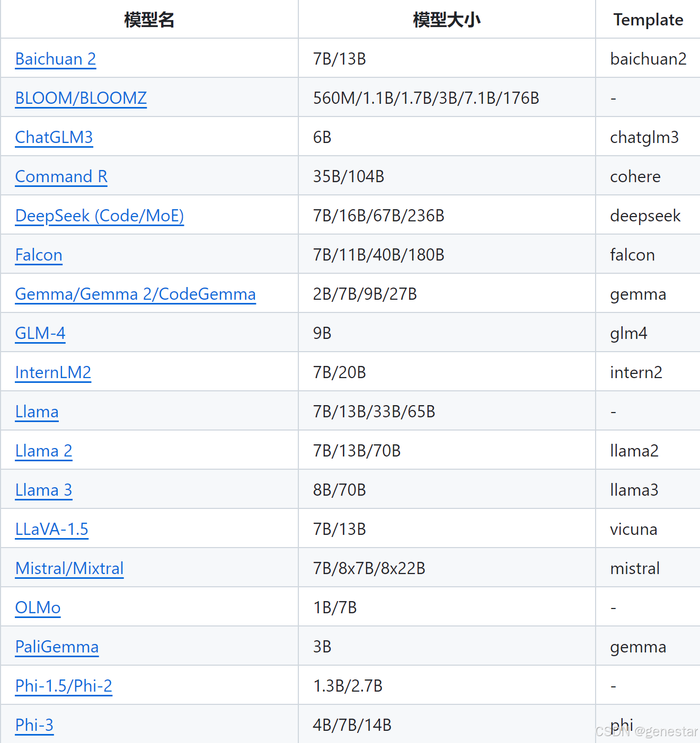The image size is (700, 743).
Task: Open the InternLM2 link
Action: pyautogui.click(x=53, y=372)
